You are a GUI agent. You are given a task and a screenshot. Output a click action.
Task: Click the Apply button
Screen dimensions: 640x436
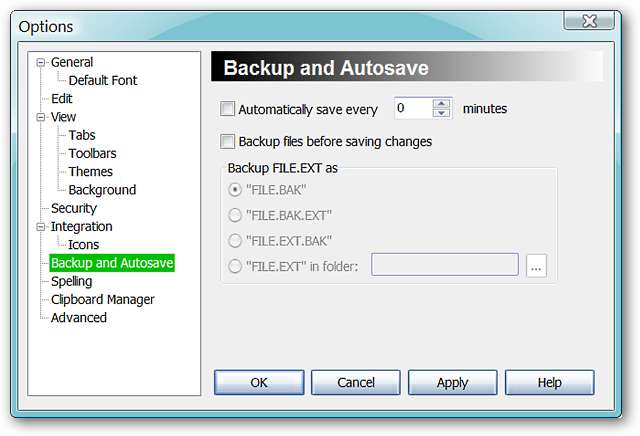click(x=452, y=382)
